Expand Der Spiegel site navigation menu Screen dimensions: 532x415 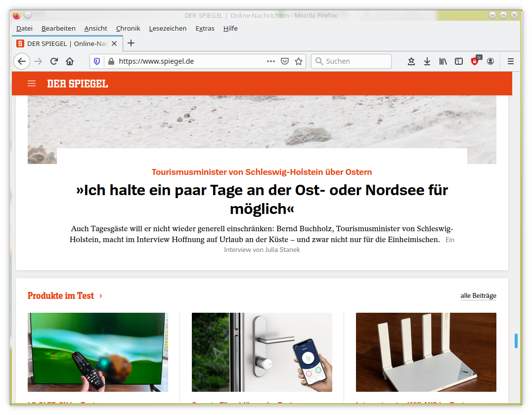coord(32,83)
